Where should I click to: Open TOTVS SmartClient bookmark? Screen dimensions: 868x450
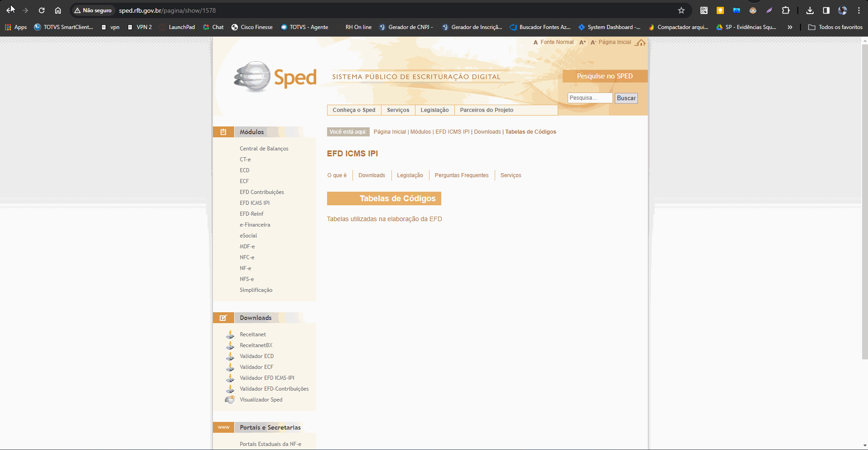click(x=64, y=27)
